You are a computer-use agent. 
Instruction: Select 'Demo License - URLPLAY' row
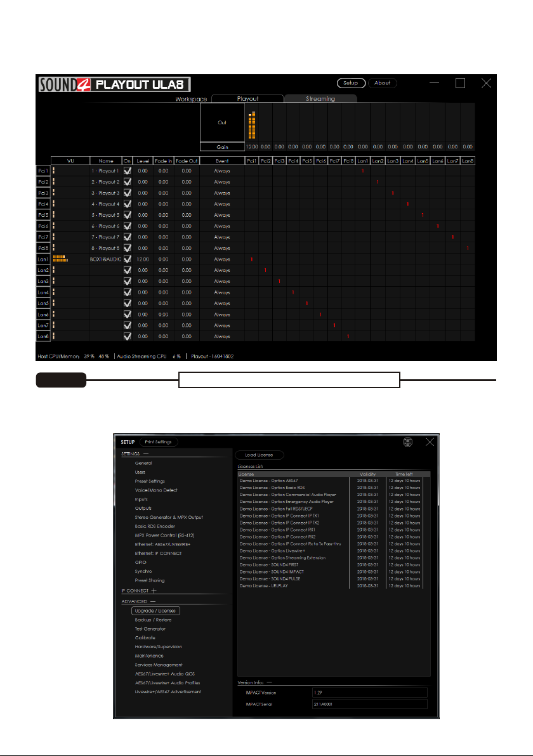[x=331, y=586]
